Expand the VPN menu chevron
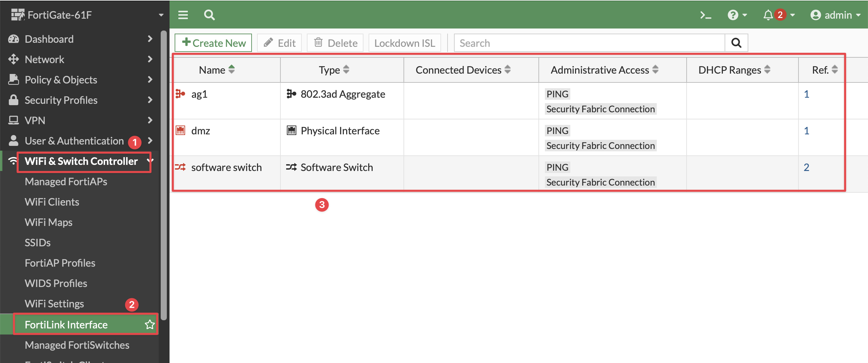868x363 pixels. pos(150,120)
